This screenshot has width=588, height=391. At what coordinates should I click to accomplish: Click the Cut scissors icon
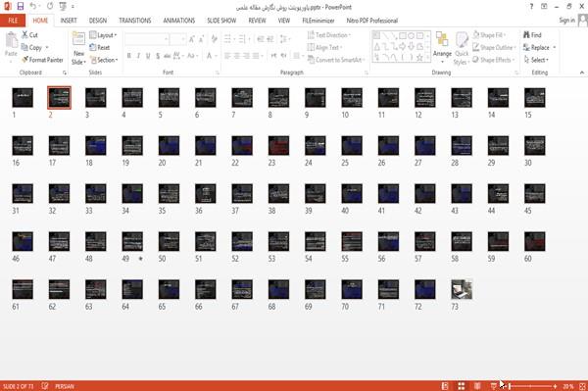[x=24, y=35]
